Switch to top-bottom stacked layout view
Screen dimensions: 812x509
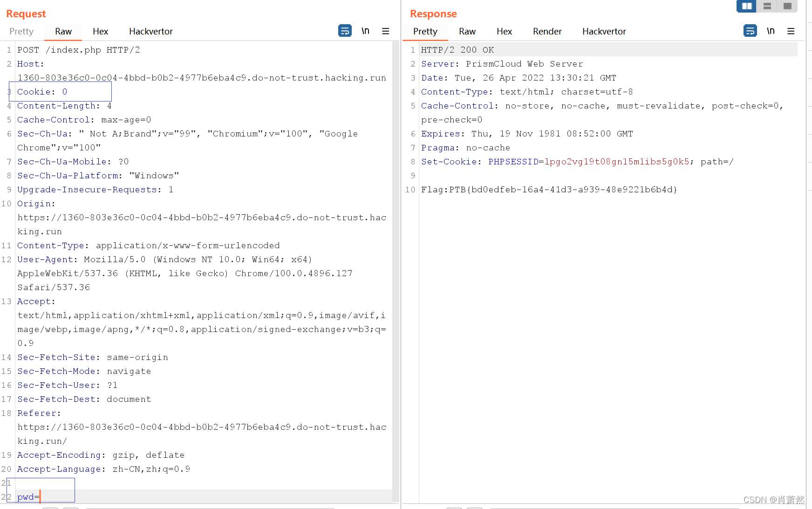tap(767, 6)
